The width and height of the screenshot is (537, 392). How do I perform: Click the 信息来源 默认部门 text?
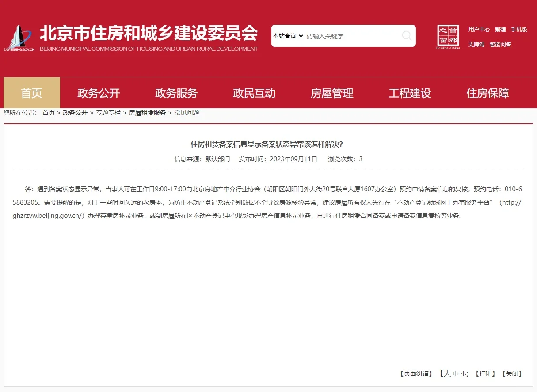[x=202, y=159]
